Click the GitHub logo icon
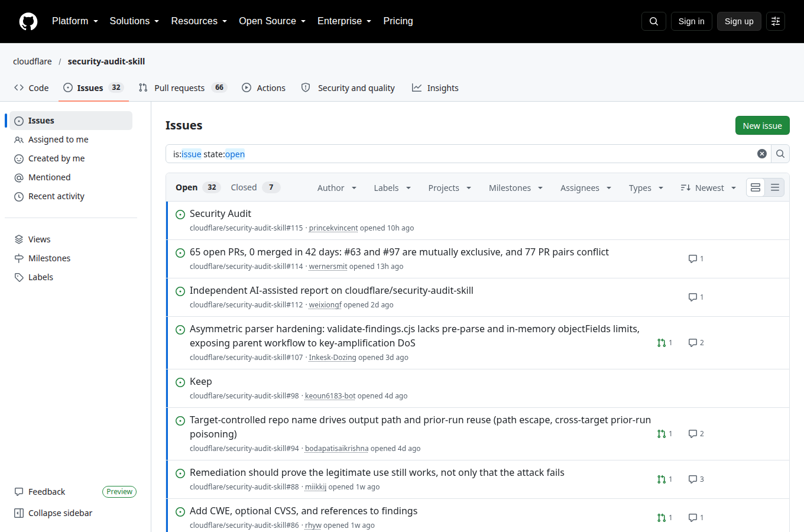This screenshot has width=804, height=532. (28, 21)
